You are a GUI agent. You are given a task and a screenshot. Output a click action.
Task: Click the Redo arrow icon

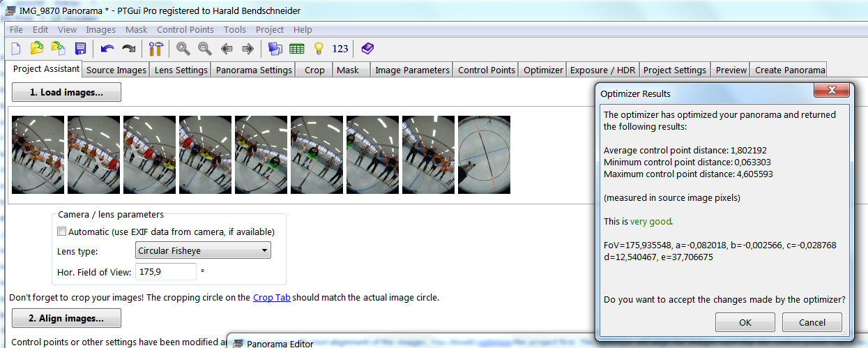128,49
